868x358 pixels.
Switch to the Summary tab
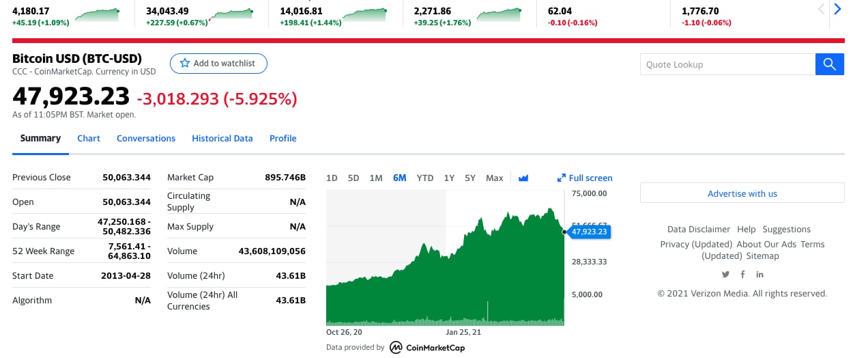(x=40, y=138)
